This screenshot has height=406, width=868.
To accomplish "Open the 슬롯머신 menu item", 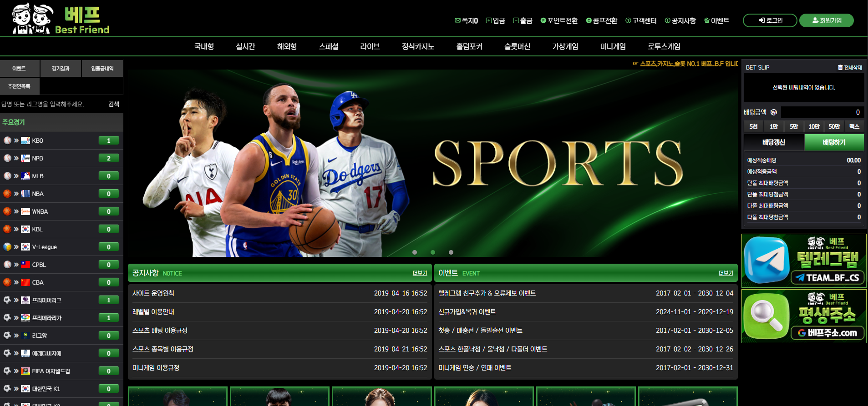I will [x=517, y=46].
